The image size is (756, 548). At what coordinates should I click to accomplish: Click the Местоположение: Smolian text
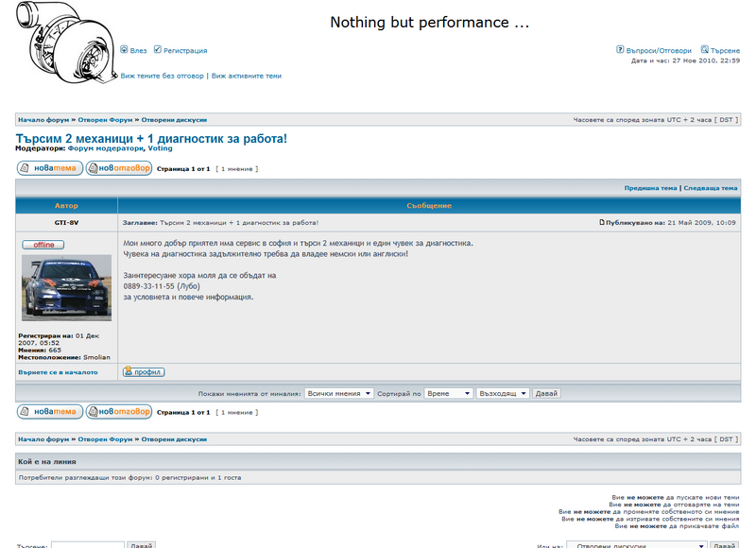(x=64, y=358)
